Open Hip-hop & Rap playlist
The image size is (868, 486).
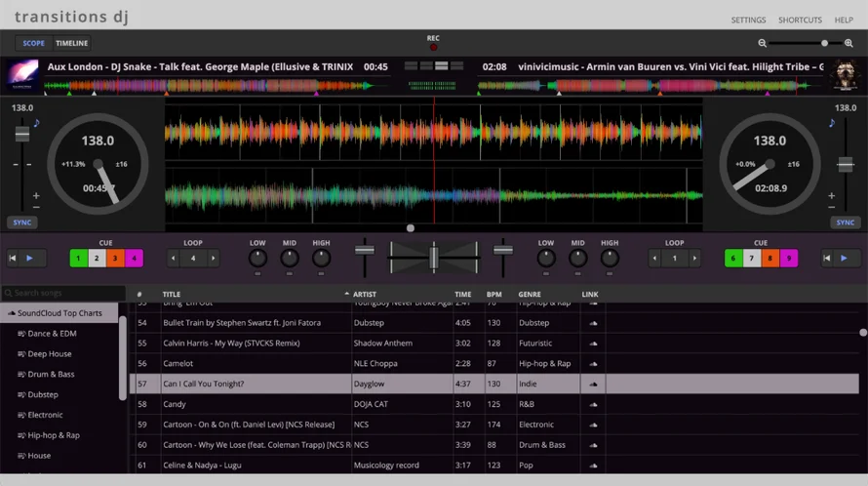54,435
